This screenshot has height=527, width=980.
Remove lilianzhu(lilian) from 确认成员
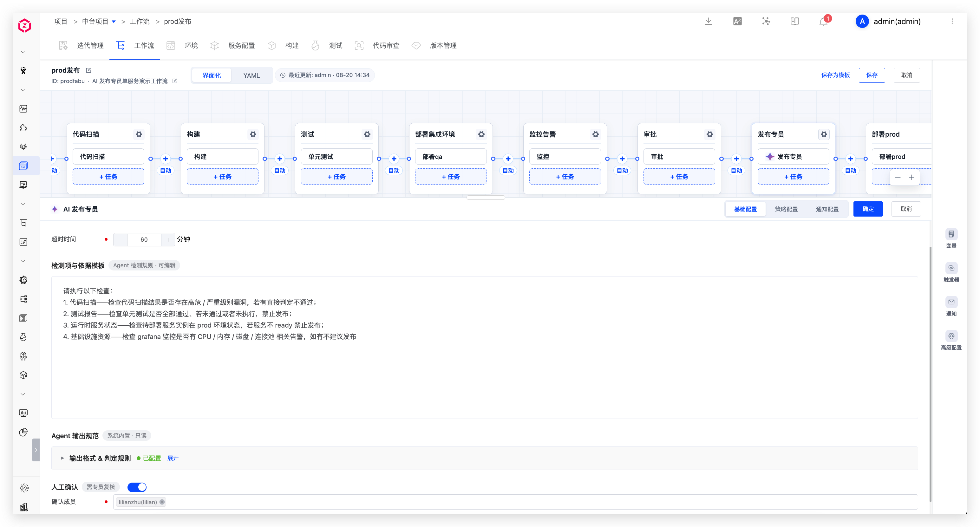162,502
